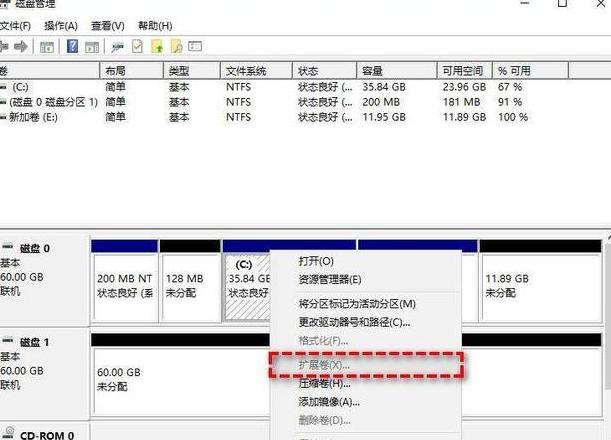This screenshot has height=440, width=611.
Task: Open the 查看(V) menu
Action: (x=108, y=26)
